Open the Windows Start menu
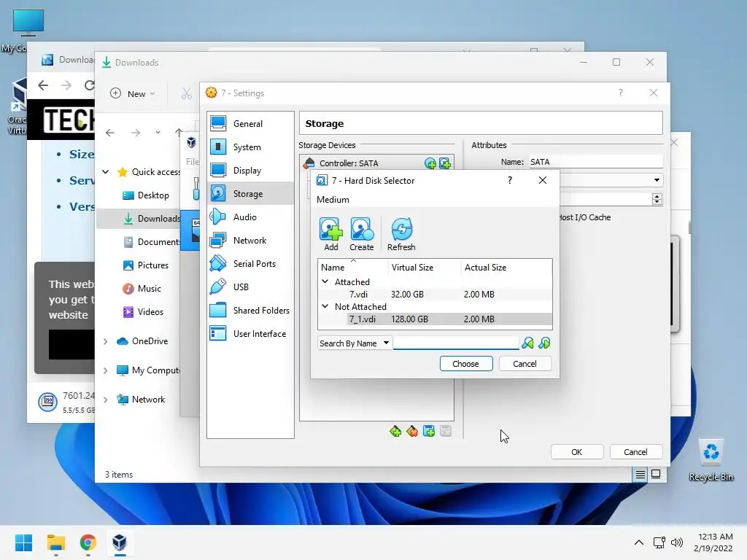Screen dimensions: 747x560 [x=23, y=542]
